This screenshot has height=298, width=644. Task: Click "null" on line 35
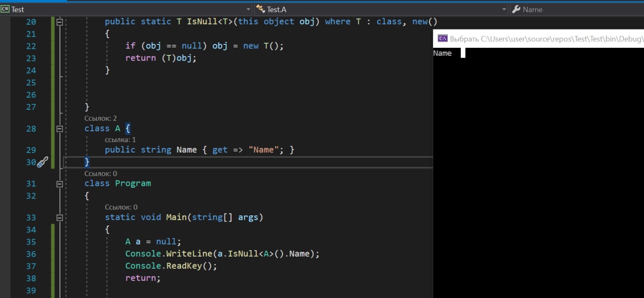tap(166, 242)
